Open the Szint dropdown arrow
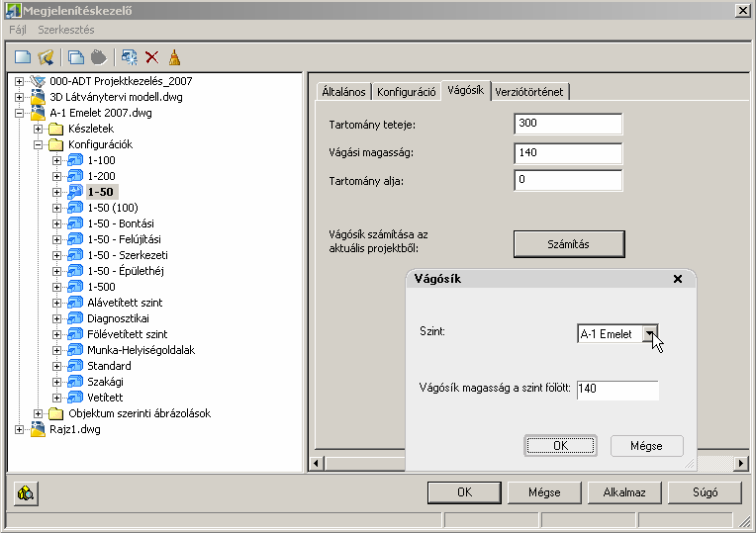756x533 pixels. [649, 333]
